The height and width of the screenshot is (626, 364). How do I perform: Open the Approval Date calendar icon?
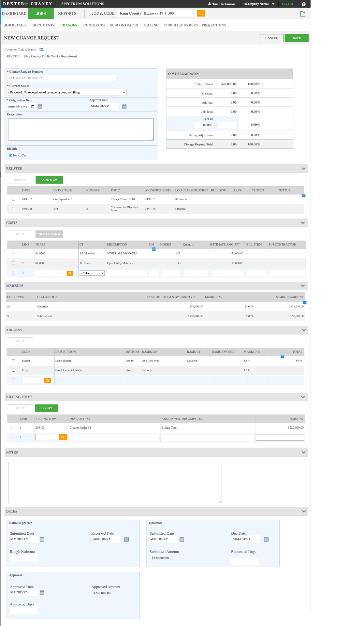[x=124, y=106]
